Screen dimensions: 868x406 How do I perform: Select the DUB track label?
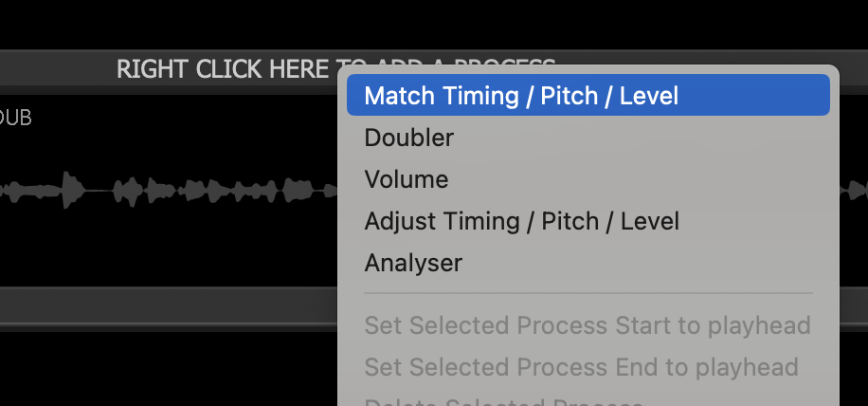pos(15,118)
